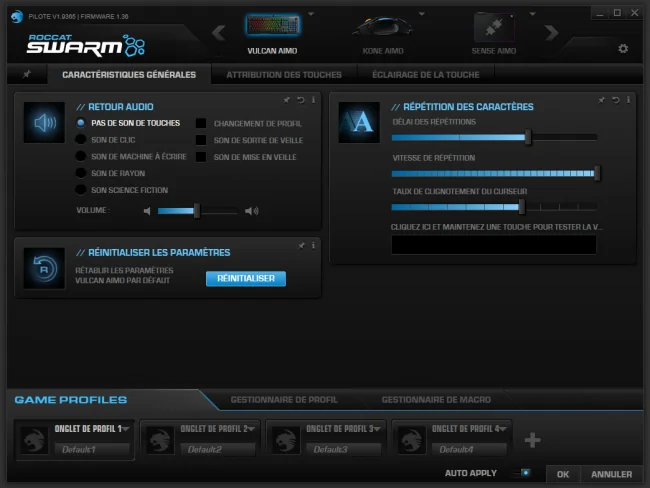
Task: Select the Sense Aimo mousepad device icon
Action: pyautogui.click(x=494, y=27)
